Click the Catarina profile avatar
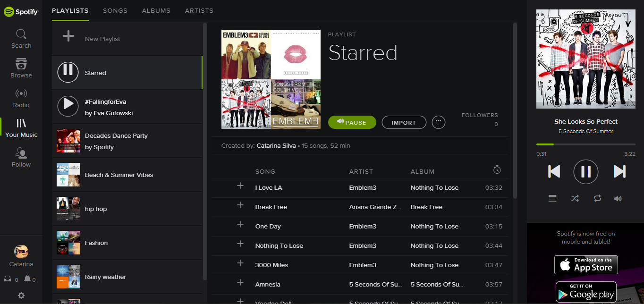This screenshot has width=644, height=304. coord(21,252)
